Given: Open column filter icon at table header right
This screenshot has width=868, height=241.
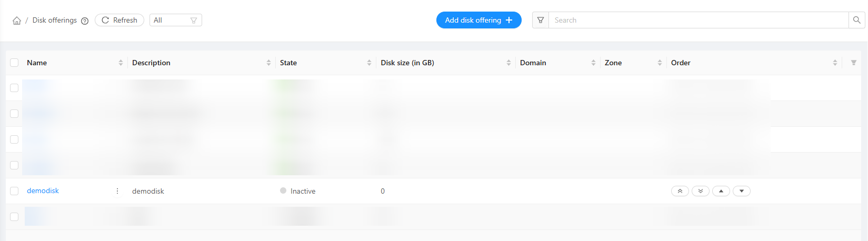Looking at the screenshot, I should 853,63.
